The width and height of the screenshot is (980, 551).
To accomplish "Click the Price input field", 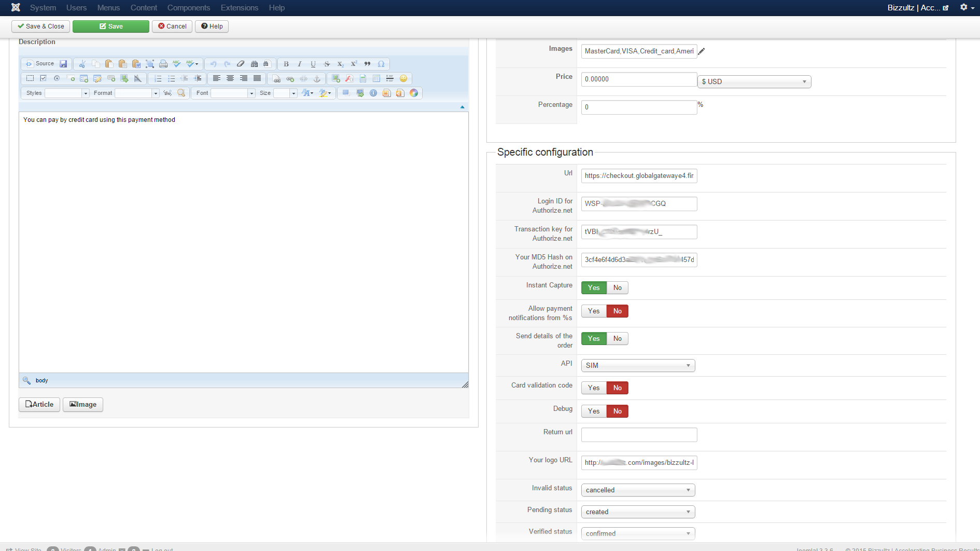I will (x=639, y=79).
